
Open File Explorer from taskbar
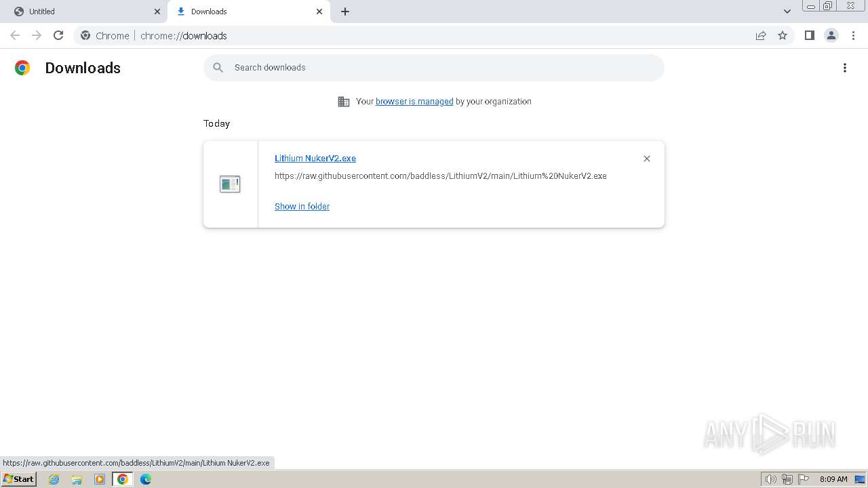click(x=77, y=479)
